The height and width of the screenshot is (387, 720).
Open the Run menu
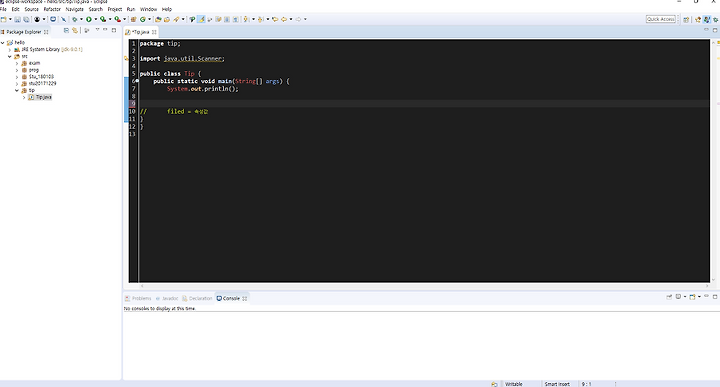tap(131, 9)
